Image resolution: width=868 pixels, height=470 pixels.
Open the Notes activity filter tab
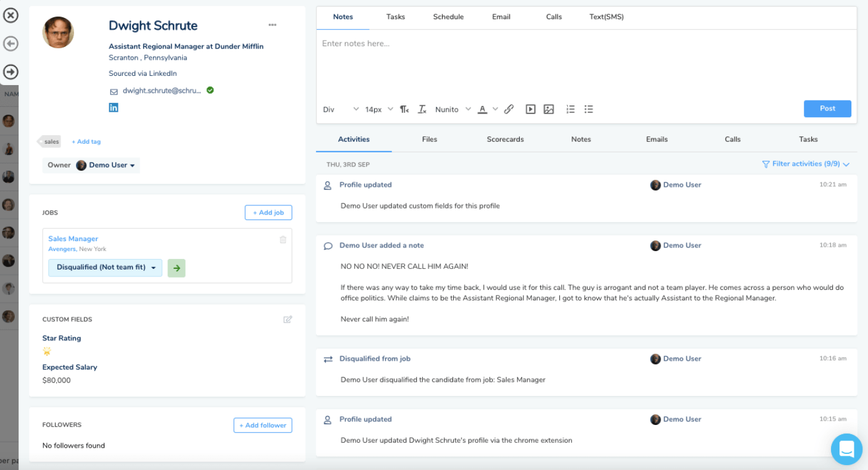[x=581, y=139]
